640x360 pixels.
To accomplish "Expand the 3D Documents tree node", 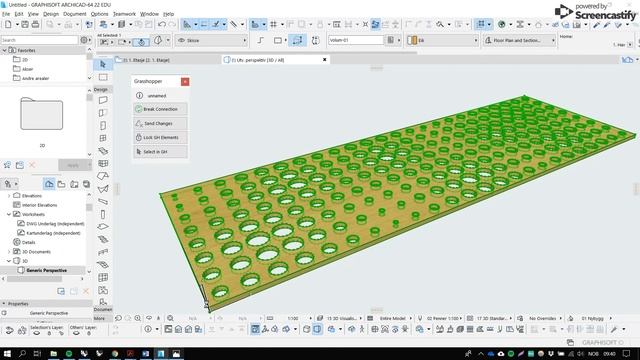I will pyautogui.click(x=9, y=252).
